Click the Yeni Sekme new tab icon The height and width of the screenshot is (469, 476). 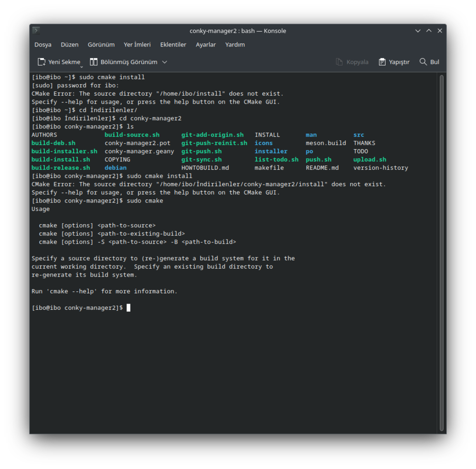(42, 62)
